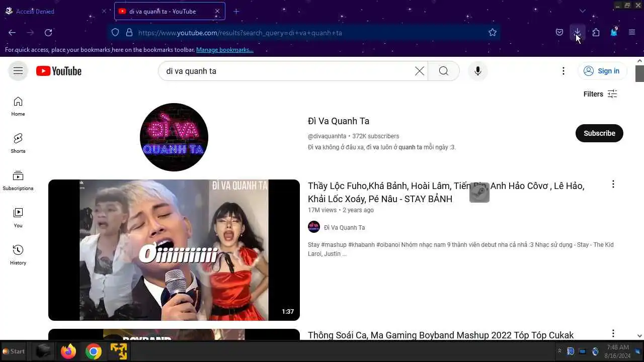Click the YouTube logo

point(59,71)
